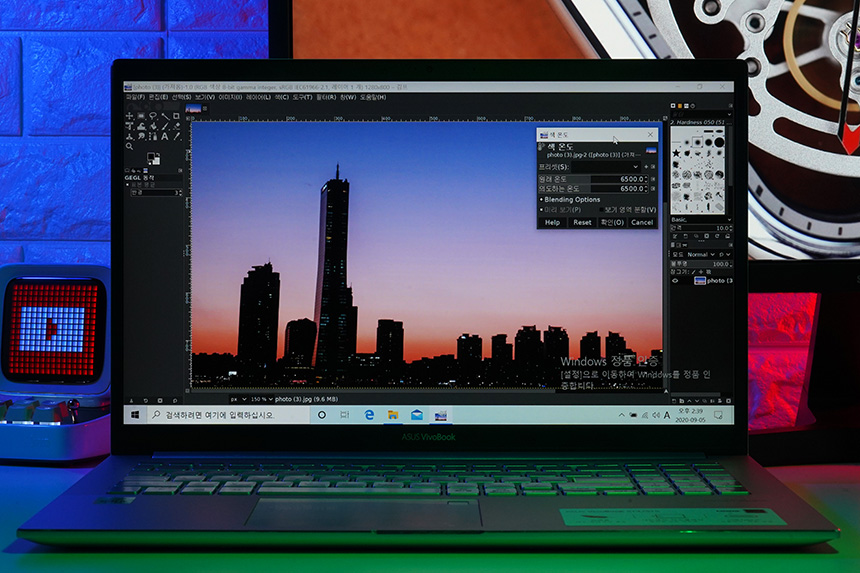Click the GIMP taskbar icon
The height and width of the screenshot is (573, 860).
[x=440, y=415]
